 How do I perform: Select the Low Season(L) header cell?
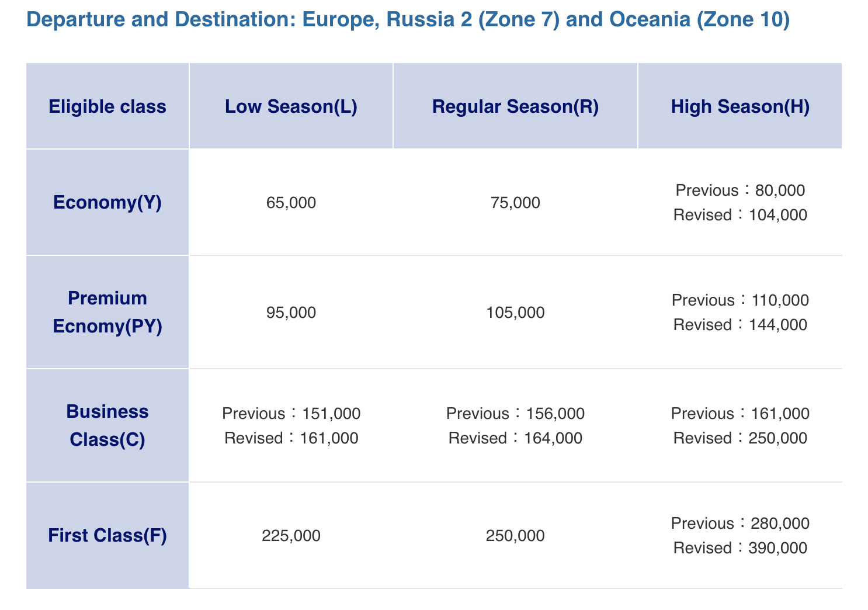(291, 107)
